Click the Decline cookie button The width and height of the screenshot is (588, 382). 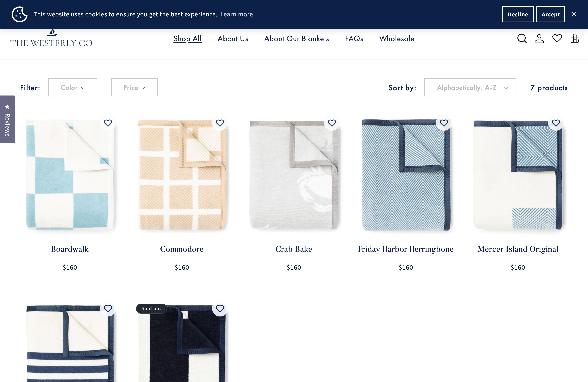pos(518,14)
